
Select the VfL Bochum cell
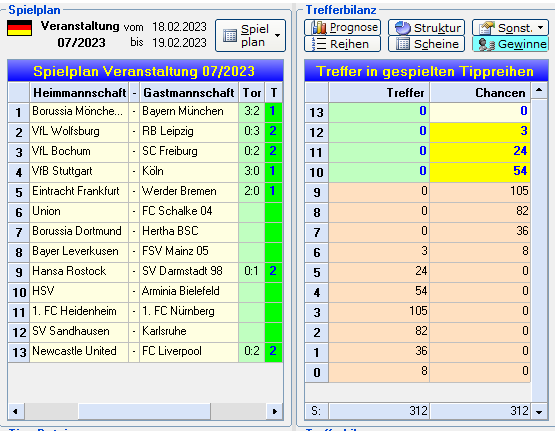coord(79,153)
